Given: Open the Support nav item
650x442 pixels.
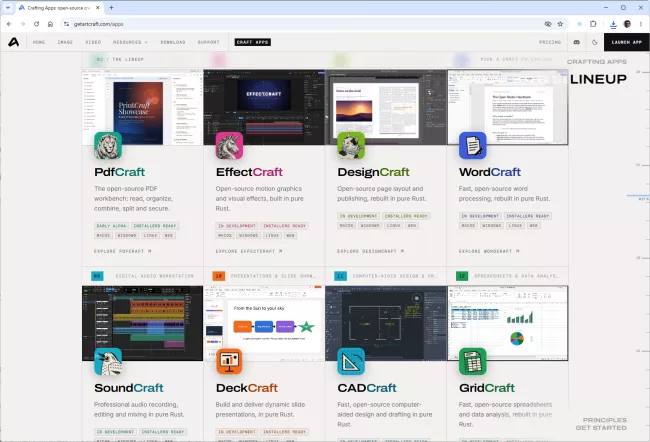Looking at the screenshot, I should pos(209,42).
